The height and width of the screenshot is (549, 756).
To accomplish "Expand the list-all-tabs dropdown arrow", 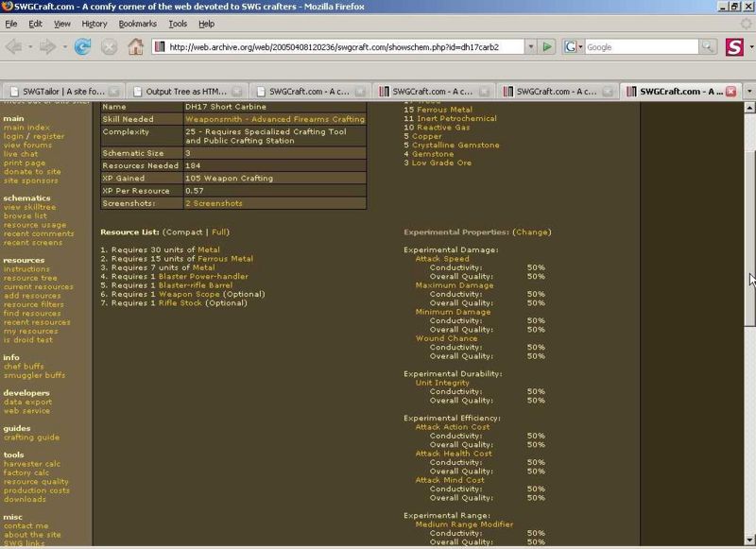I will coord(748,92).
